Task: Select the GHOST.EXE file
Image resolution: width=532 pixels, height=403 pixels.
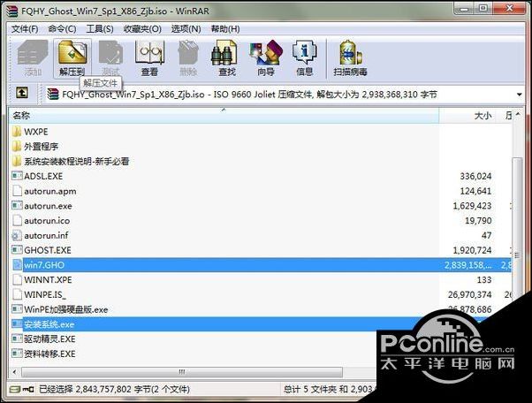Action: pyautogui.click(x=42, y=250)
